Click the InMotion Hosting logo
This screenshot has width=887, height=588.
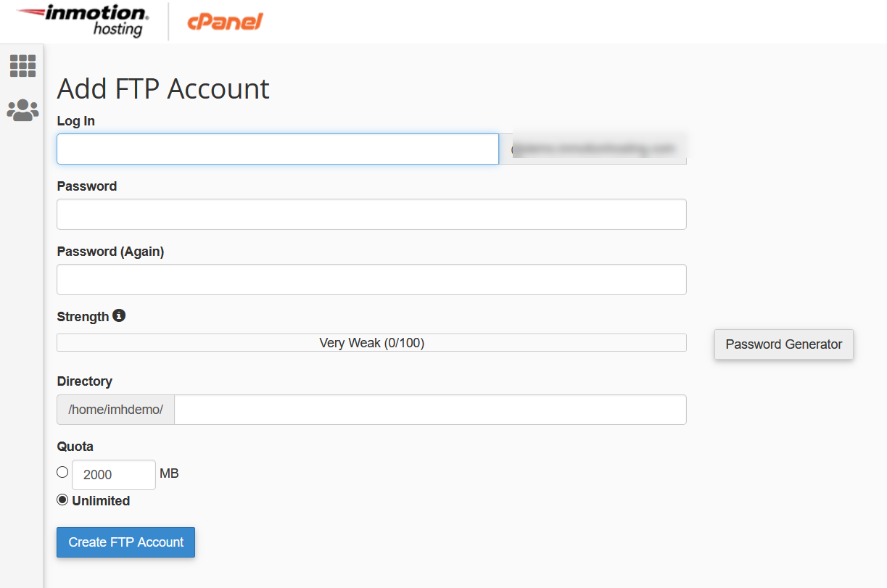[83, 20]
